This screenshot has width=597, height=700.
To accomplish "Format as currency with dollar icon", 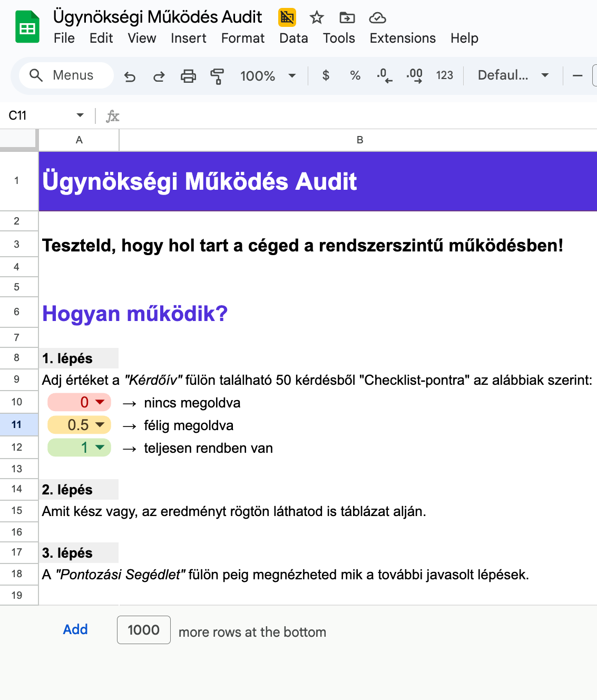I will pyautogui.click(x=326, y=75).
